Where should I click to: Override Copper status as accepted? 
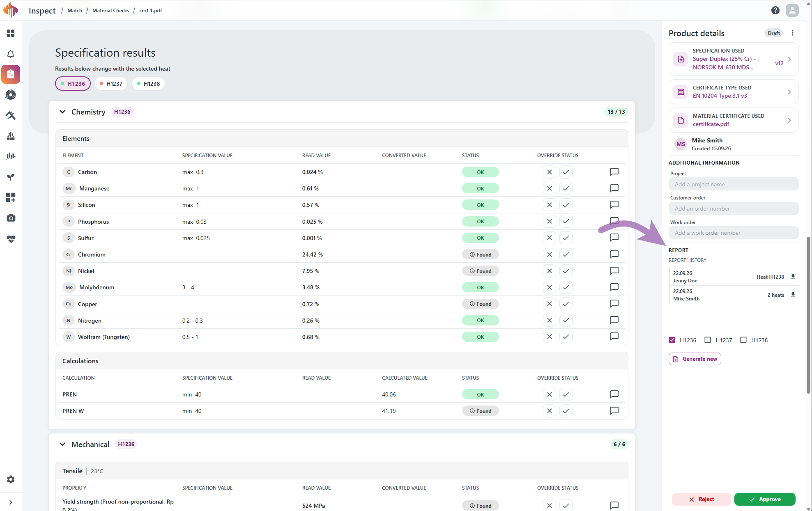pyautogui.click(x=566, y=304)
